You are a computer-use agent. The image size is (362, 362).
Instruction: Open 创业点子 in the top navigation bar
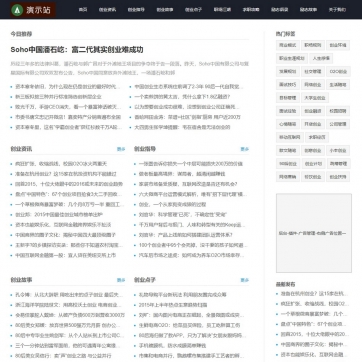pos(193,10)
